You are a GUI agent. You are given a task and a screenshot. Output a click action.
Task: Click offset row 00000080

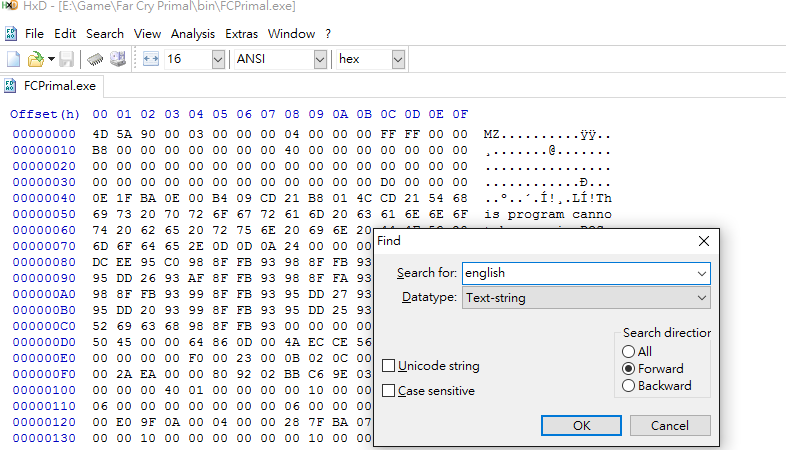44,262
